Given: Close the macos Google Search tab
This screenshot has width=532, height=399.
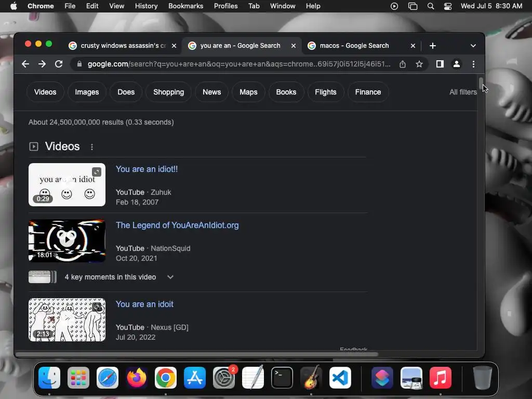Looking at the screenshot, I should coord(413,46).
